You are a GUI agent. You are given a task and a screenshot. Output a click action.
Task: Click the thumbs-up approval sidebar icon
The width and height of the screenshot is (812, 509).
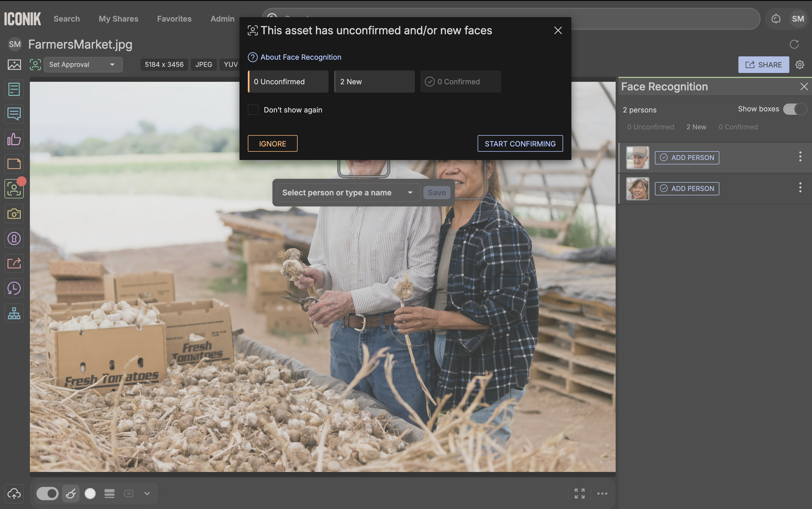[14, 139]
